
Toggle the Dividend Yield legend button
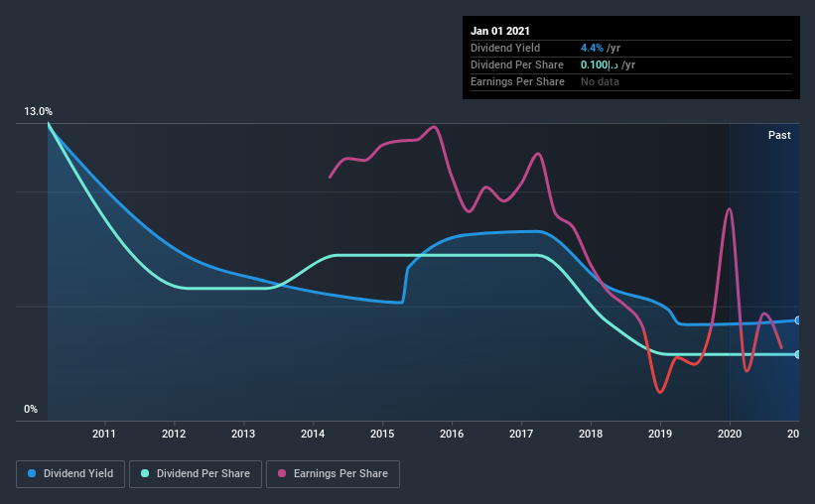pyautogui.click(x=70, y=474)
